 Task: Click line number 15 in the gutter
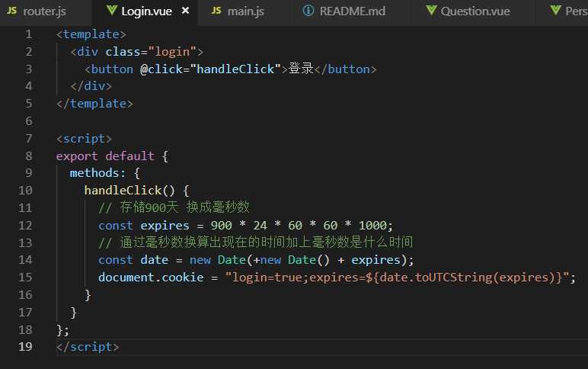point(25,278)
